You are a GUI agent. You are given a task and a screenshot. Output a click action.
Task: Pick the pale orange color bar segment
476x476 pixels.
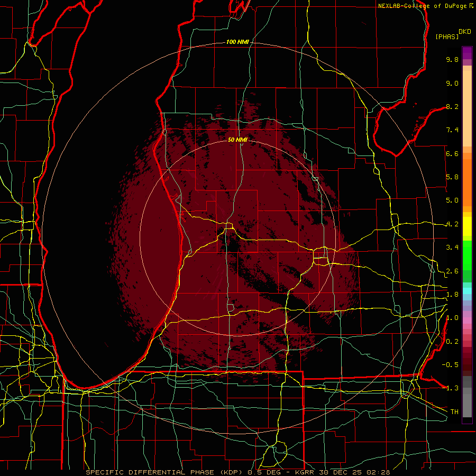(467, 108)
